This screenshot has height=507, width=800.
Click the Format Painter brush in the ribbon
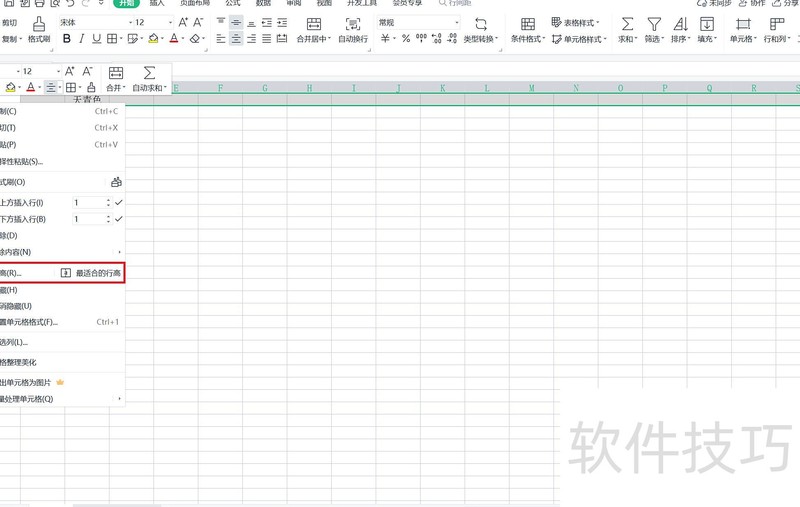pos(39,24)
